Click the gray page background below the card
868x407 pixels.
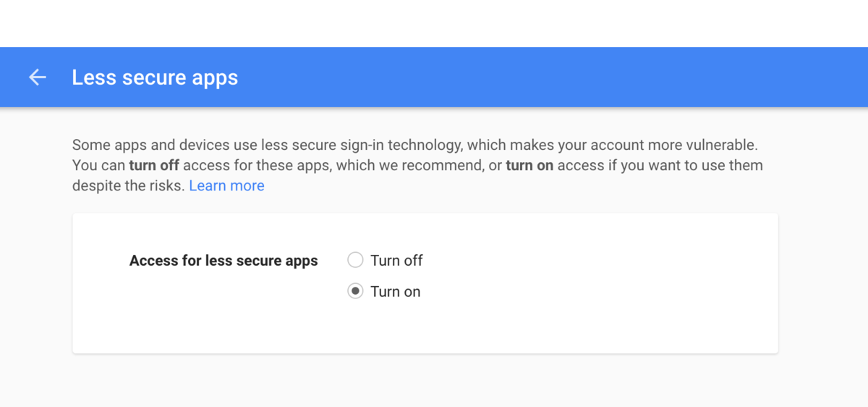[434, 380]
